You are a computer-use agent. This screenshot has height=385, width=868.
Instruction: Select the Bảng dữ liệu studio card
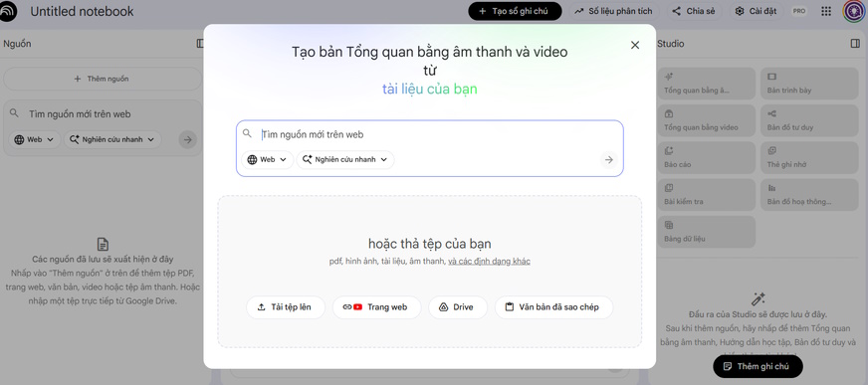(706, 232)
